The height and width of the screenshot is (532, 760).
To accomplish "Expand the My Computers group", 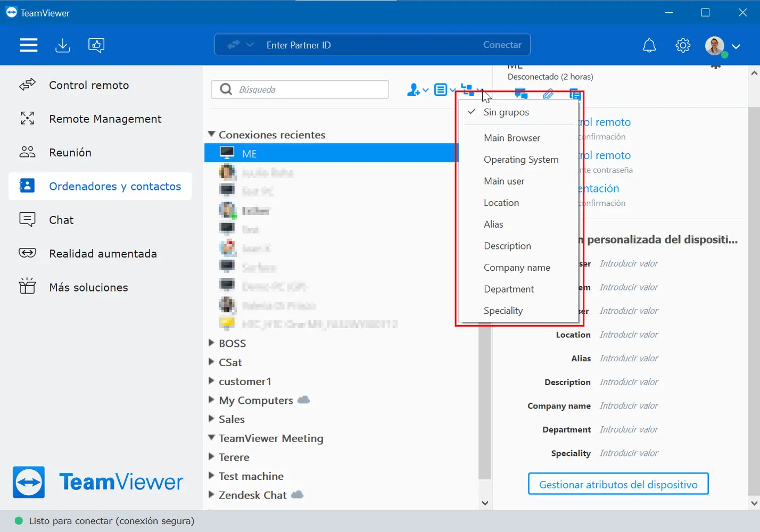I will pos(211,400).
